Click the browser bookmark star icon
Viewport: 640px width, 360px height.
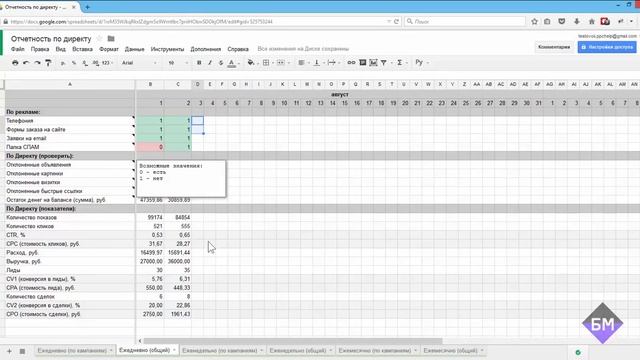point(534,22)
